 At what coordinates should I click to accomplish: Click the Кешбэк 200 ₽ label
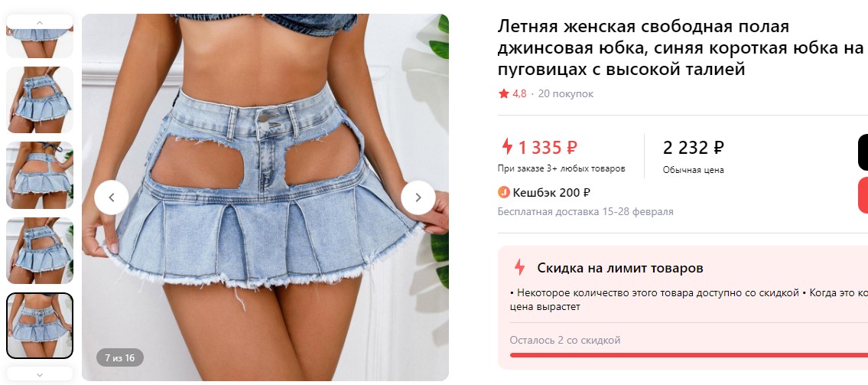click(551, 193)
